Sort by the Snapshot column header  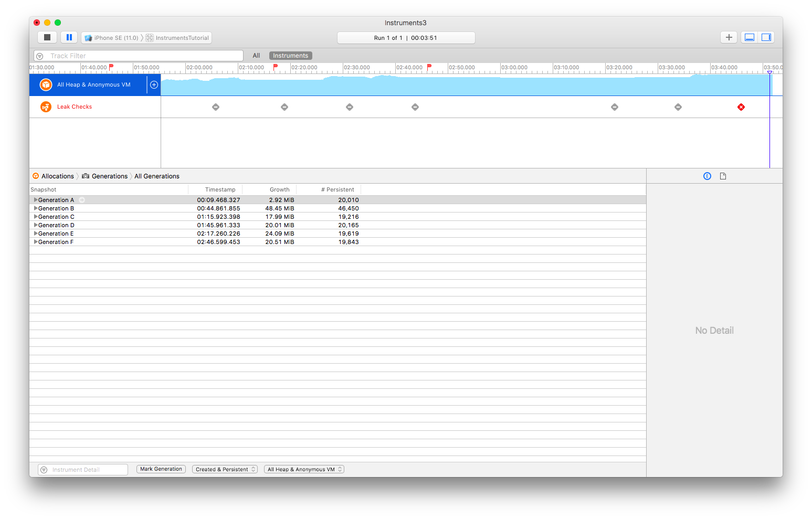click(109, 189)
